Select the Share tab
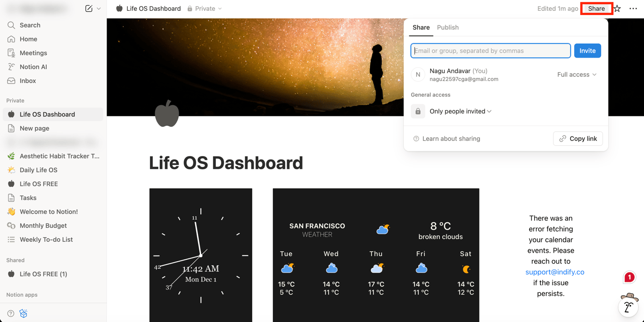 point(421,27)
